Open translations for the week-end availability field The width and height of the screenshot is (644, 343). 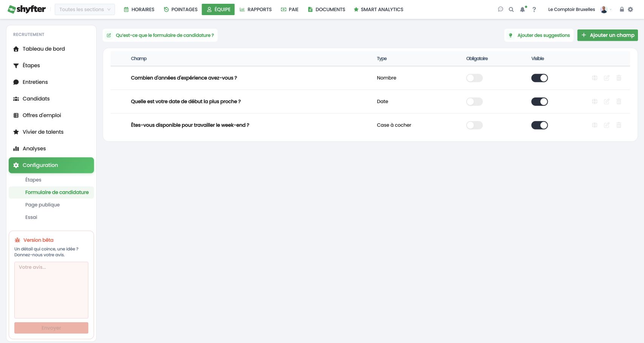pos(595,125)
